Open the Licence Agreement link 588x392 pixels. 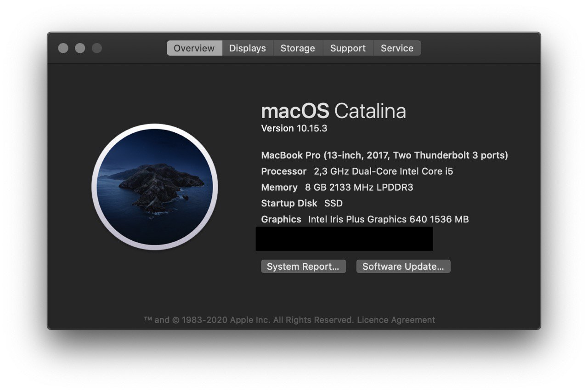pos(396,320)
